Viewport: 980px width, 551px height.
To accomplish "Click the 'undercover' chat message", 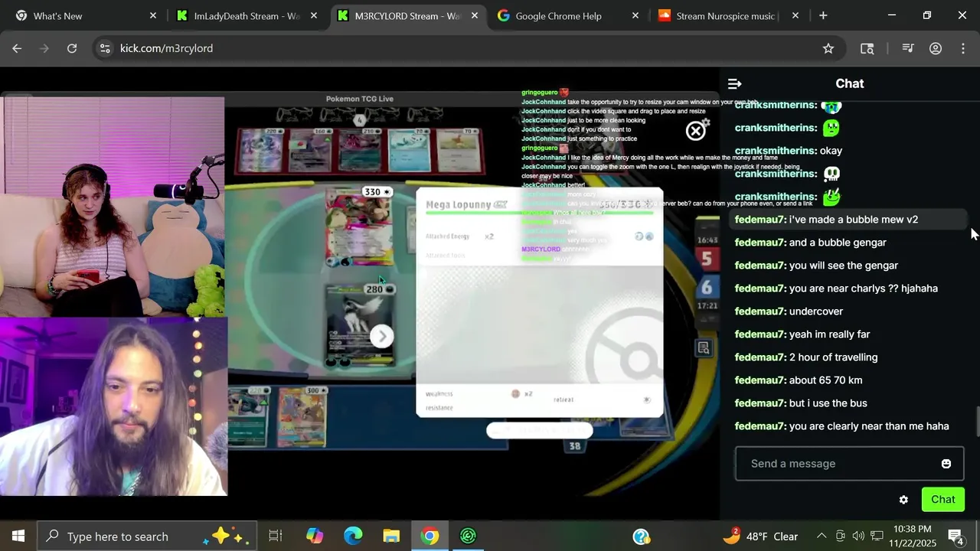I will (815, 311).
